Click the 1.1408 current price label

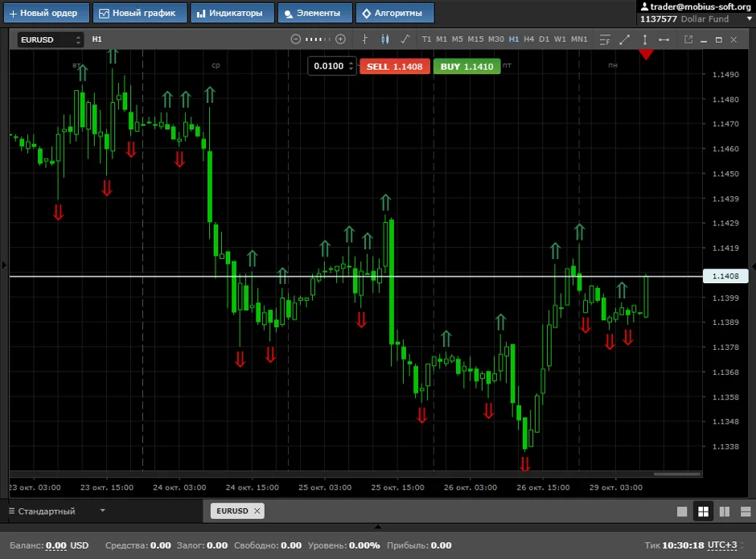point(725,276)
